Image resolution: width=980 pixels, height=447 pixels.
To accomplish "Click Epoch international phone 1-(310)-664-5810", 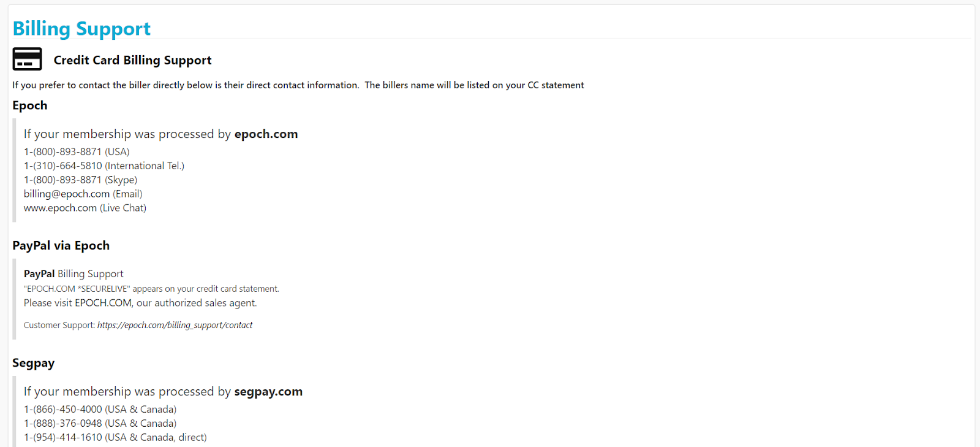I will point(63,166).
